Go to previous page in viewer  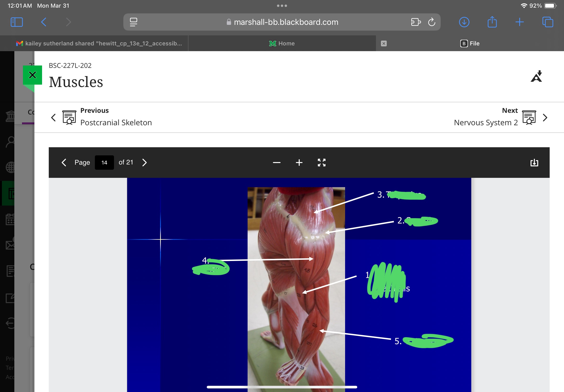pos(64,163)
